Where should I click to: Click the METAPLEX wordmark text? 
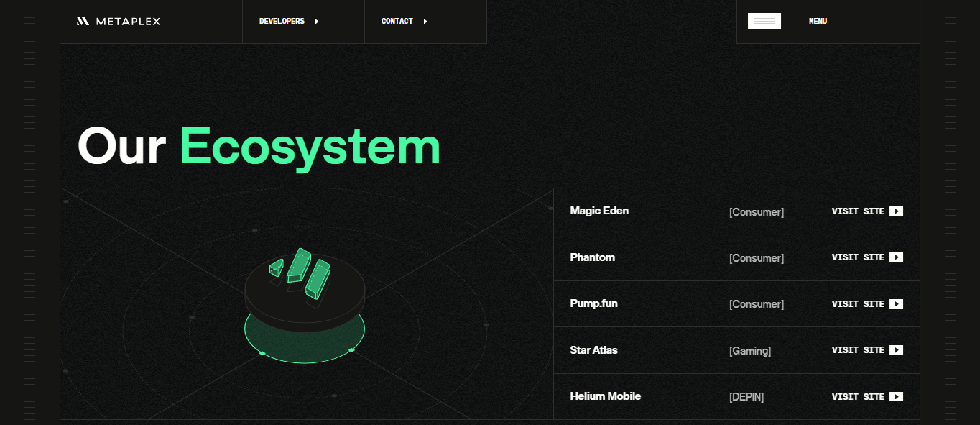point(128,22)
